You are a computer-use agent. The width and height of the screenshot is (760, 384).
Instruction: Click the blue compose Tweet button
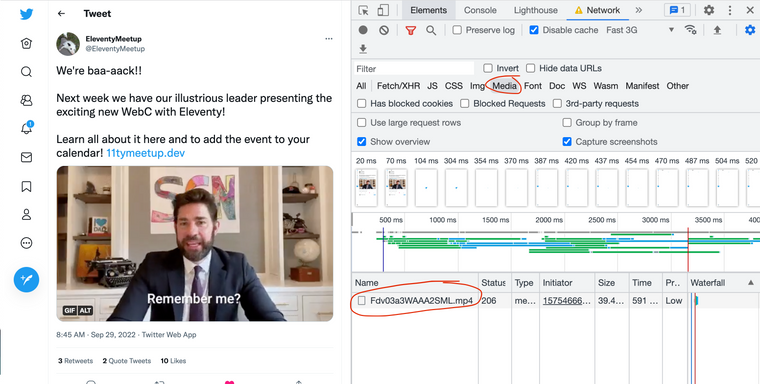(x=26, y=280)
